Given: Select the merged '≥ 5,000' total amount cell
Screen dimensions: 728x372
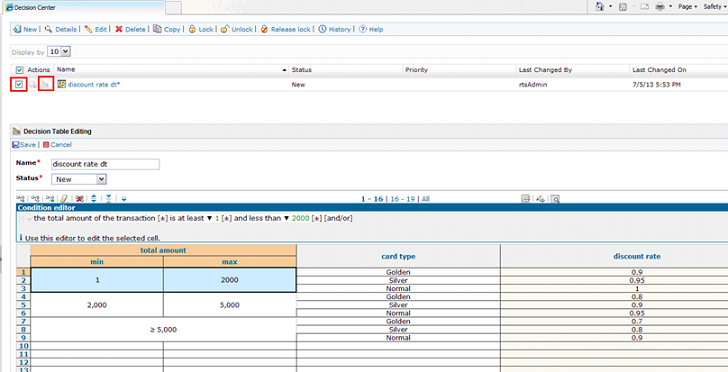Looking at the screenshot, I should [163, 330].
